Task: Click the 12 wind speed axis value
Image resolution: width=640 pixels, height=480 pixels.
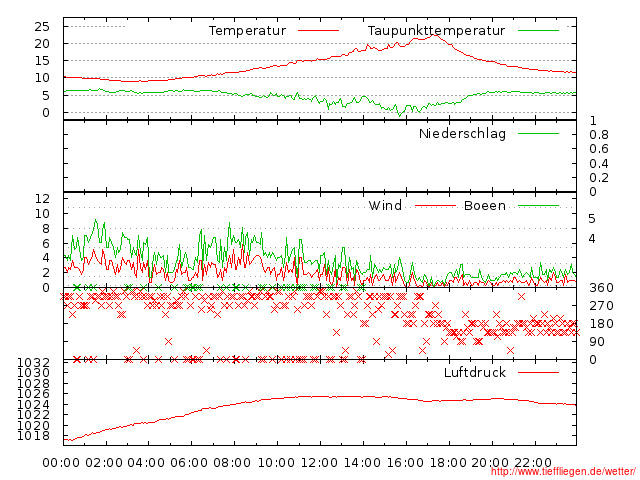Action: [42, 199]
